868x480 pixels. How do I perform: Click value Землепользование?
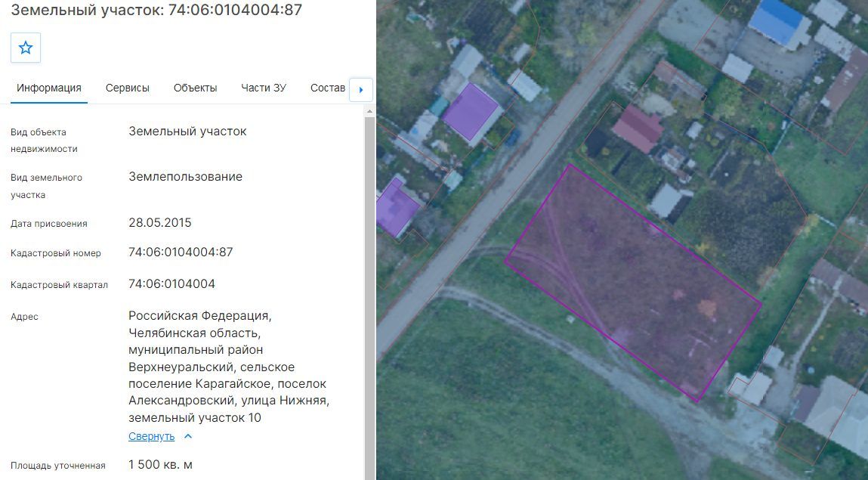(185, 177)
